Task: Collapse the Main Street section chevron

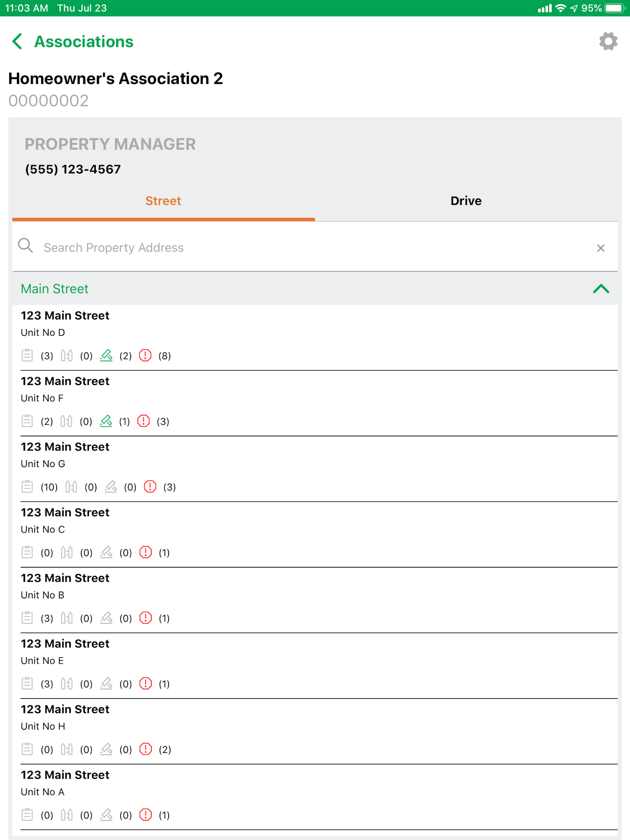Action: [601, 289]
